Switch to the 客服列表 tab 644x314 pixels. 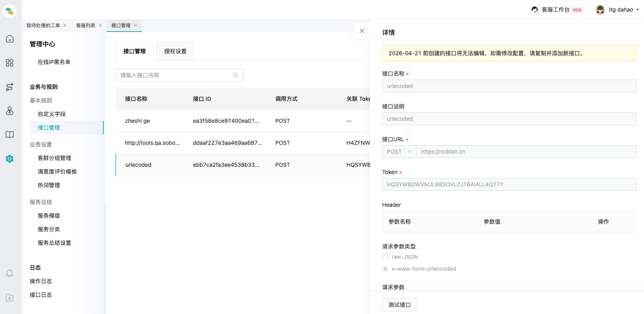tap(86, 26)
